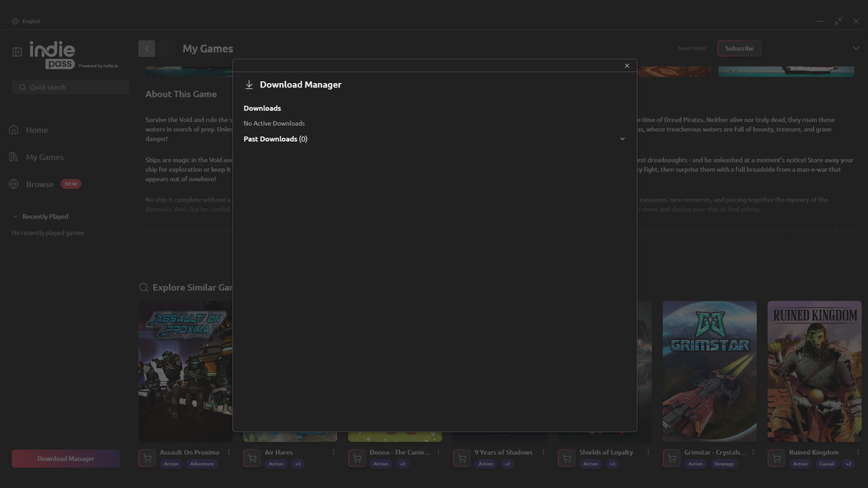Click the +3 tags badge under Air Hares
868x488 pixels.
(x=297, y=464)
